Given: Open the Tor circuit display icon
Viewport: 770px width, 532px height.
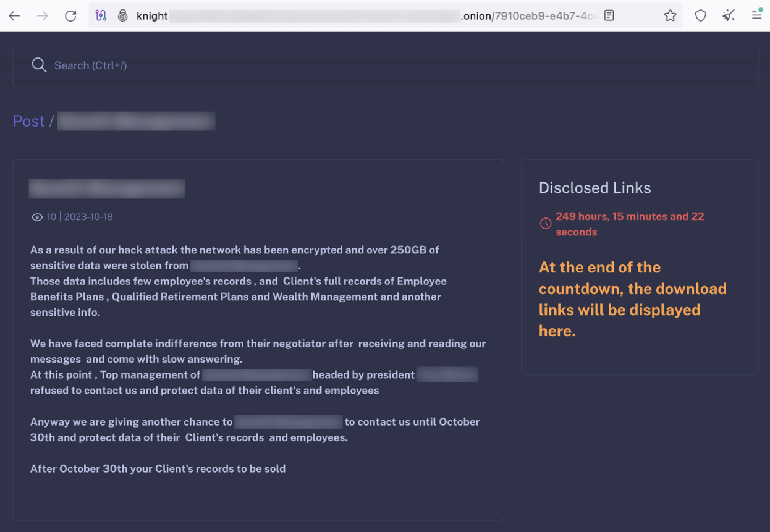Looking at the screenshot, I should pyautogui.click(x=101, y=16).
